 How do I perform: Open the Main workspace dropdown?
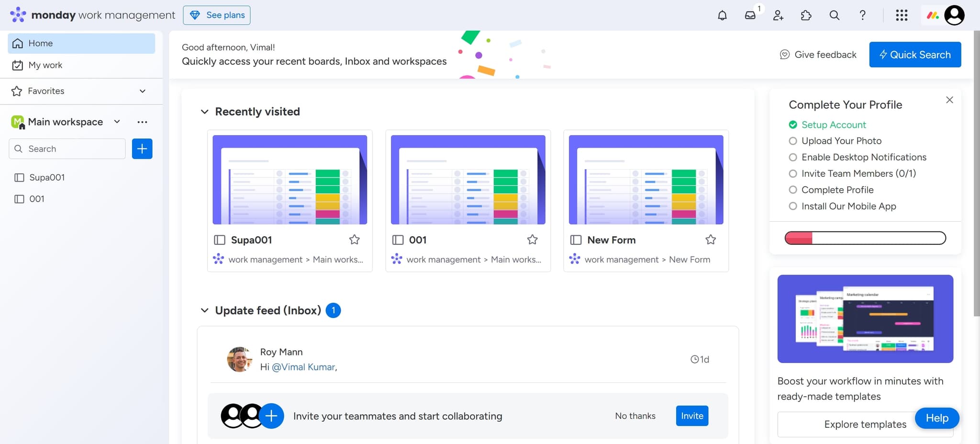(117, 122)
